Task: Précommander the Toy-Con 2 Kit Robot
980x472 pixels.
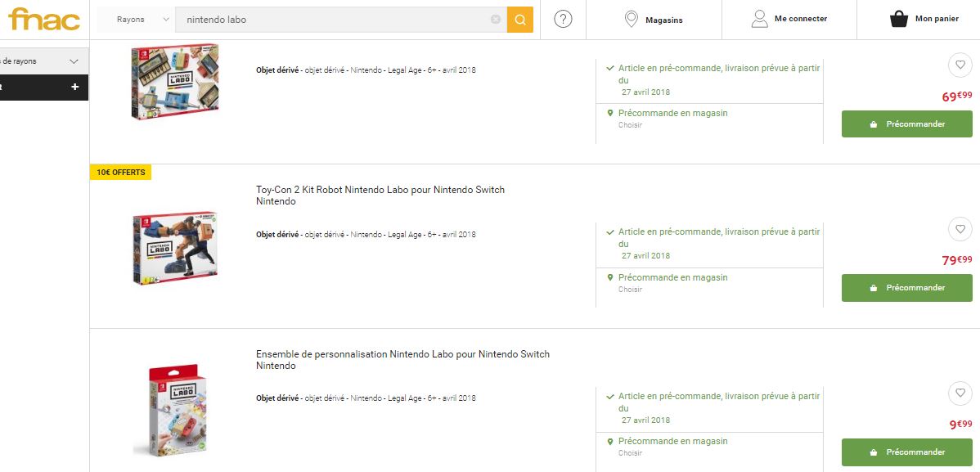Action: [907, 288]
